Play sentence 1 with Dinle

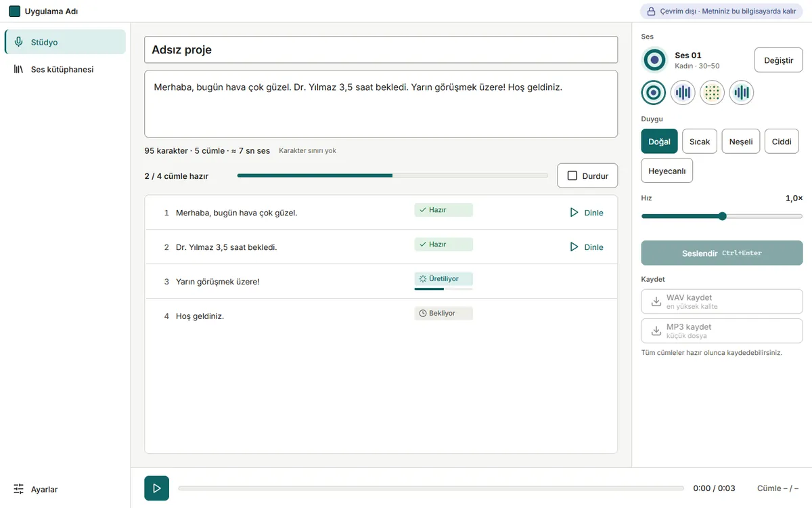[587, 213]
